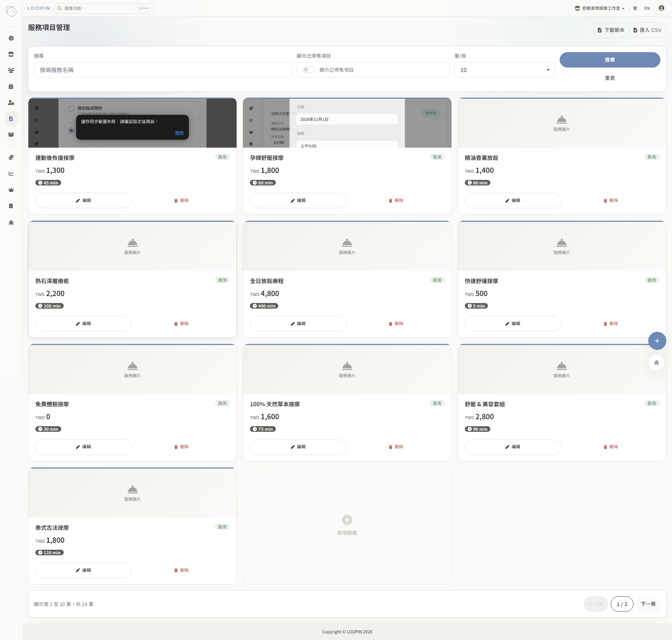Switch language to 繁
The height and width of the screenshot is (640, 672).
coord(635,8)
